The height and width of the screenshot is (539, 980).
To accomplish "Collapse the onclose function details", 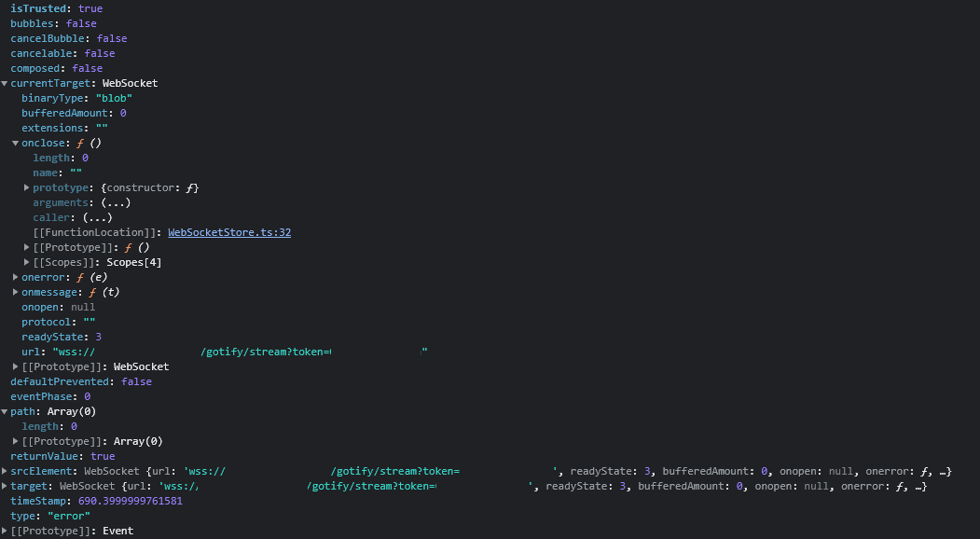I will click(14, 143).
